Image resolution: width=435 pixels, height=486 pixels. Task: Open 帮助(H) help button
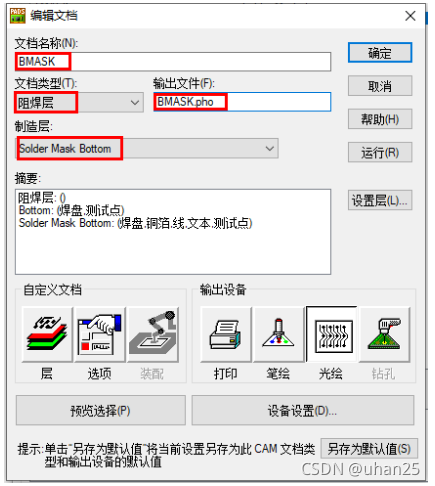[380, 119]
